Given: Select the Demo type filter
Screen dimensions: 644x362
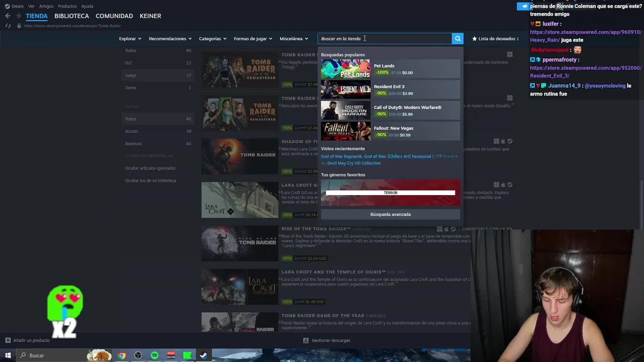Looking at the screenshot, I should (x=157, y=87).
